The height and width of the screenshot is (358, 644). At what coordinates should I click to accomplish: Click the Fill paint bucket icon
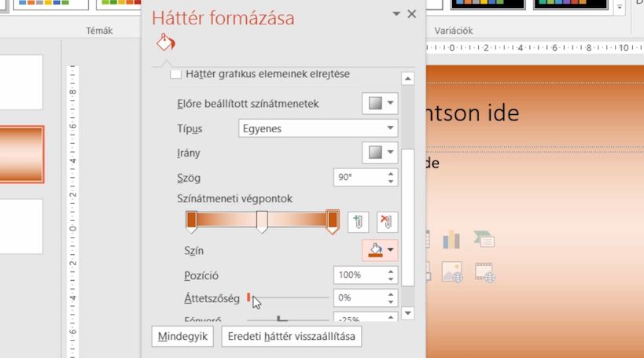(x=165, y=42)
